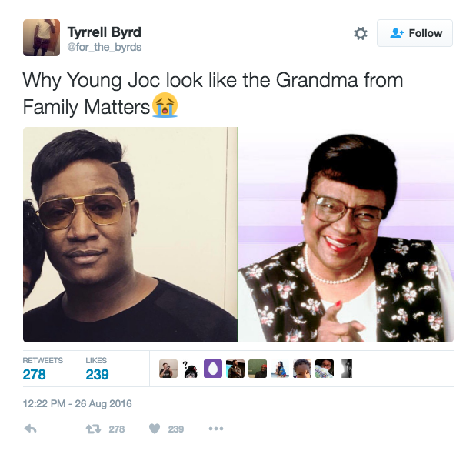Screen dimensions: 476x451
Task: View the 239 likes list
Action: (x=97, y=369)
